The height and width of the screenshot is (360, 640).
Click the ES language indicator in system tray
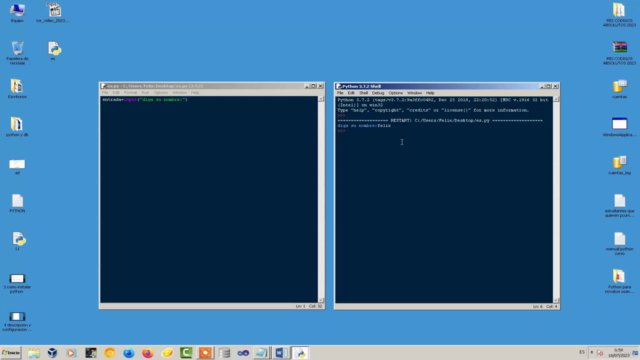(x=582, y=352)
